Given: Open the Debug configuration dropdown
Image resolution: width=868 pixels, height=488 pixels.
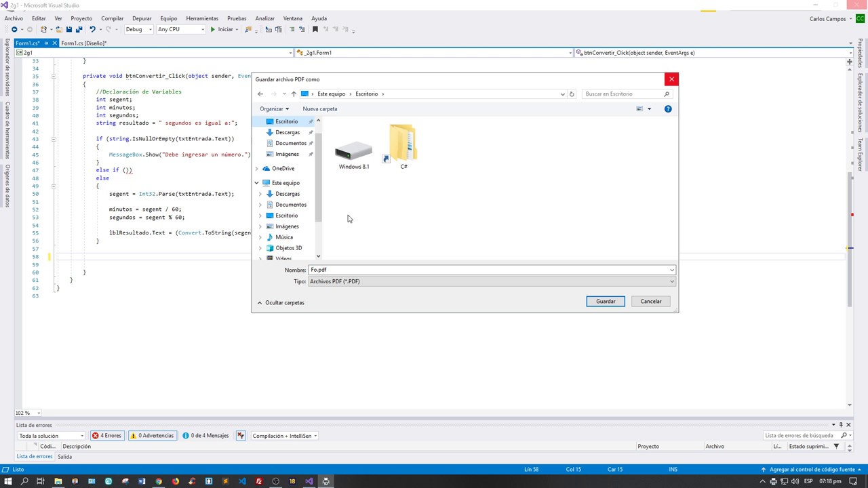Looking at the screenshot, I should tap(138, 29).
